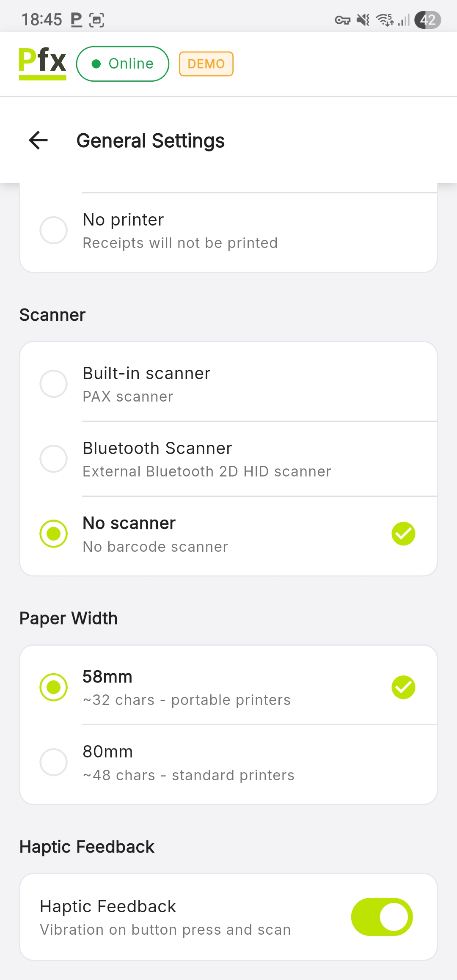The width and height of the screenshot is (457, 980).
Task: Disable the Haptic Feedback switch
Action: [382, 917]
